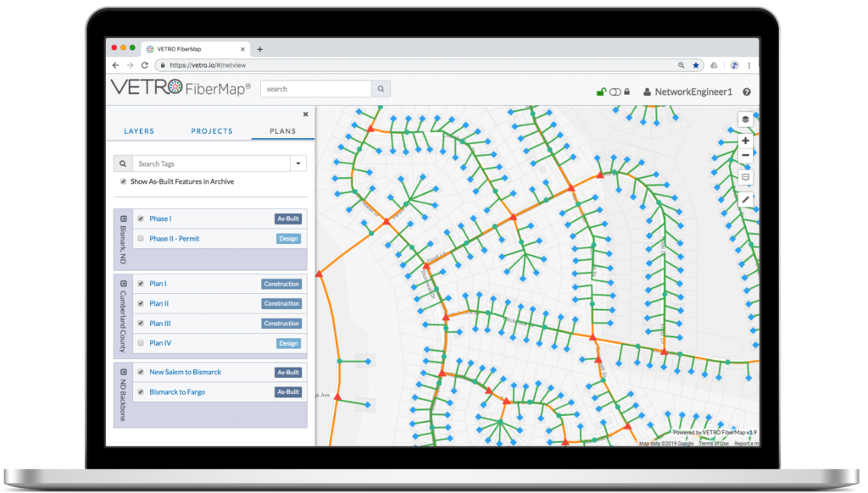Click Phase I As-Built status badge
The width and height of the screenshot is (868, 493).
[288, 219]
